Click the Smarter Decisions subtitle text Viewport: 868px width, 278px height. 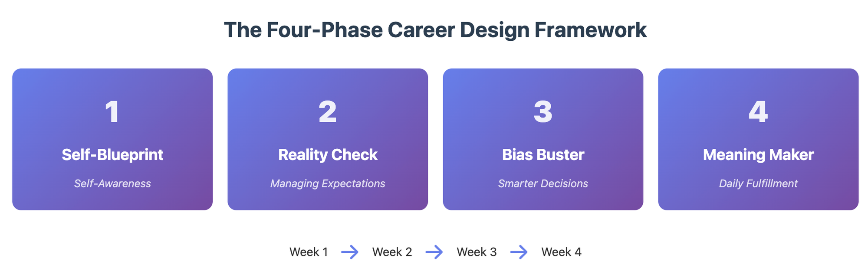[543, 183]
